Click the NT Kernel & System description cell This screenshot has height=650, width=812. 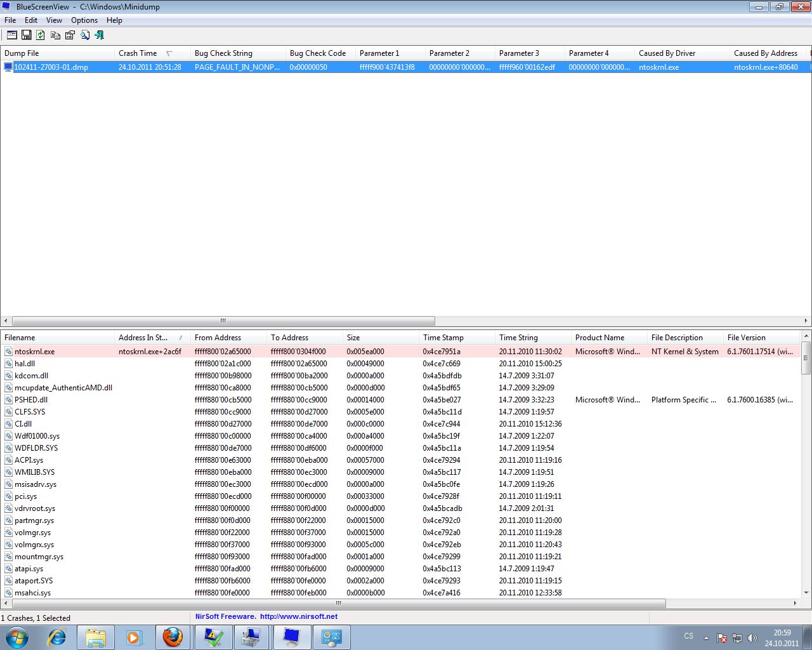tap(685, 352)
